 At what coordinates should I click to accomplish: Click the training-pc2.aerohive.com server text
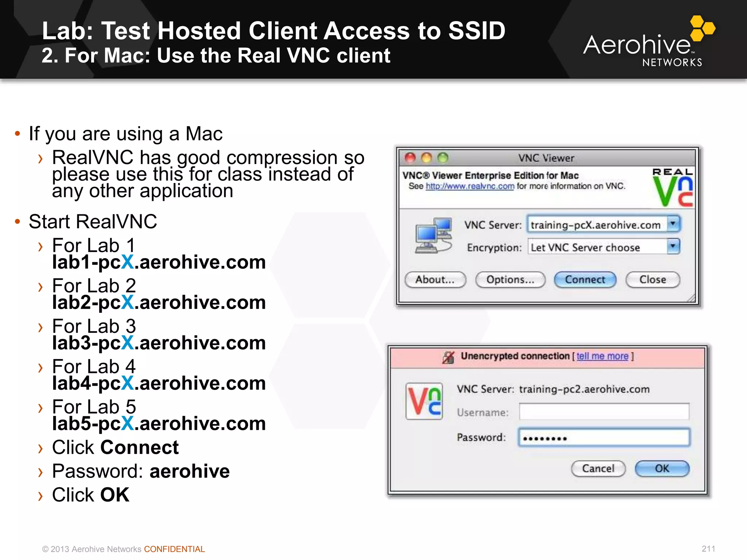584,389
